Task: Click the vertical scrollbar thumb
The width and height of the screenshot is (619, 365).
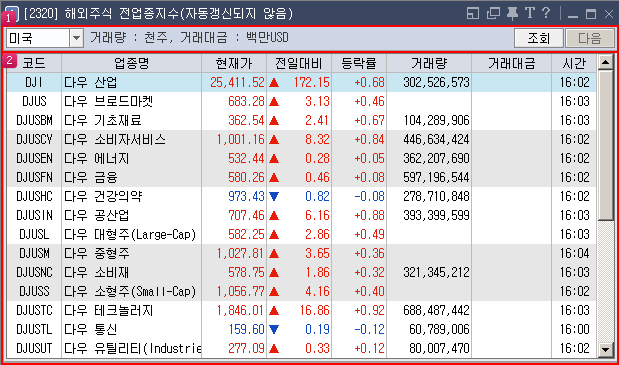Action: coord(605,145)
